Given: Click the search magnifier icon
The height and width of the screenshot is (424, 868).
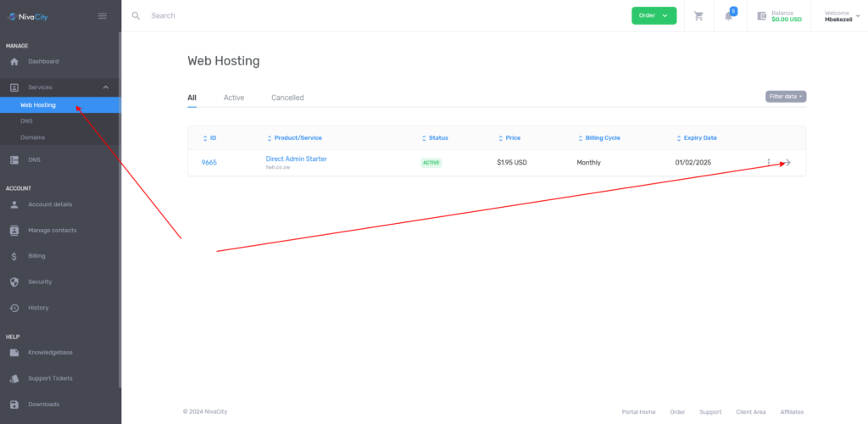Looking at the screenshot, I should coord(136,15).
